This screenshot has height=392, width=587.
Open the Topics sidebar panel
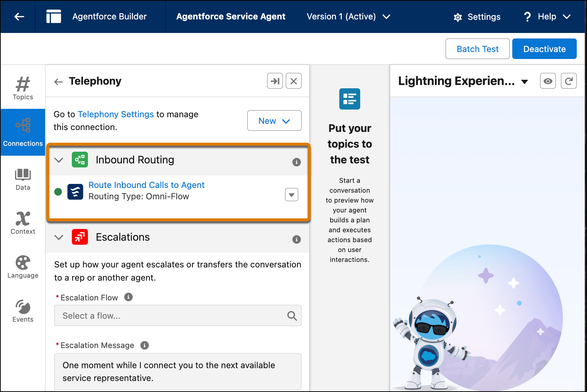click(x=23, y=88)
